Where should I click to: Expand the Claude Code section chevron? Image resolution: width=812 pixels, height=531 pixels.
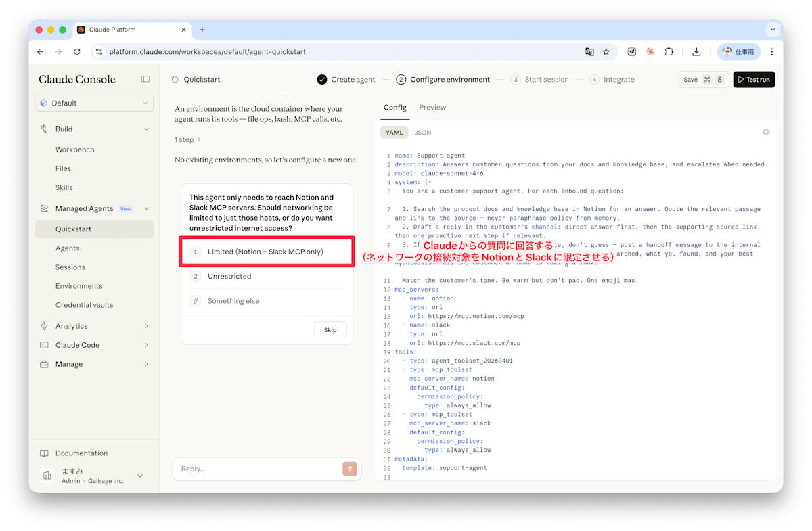[x=146, y=345]
